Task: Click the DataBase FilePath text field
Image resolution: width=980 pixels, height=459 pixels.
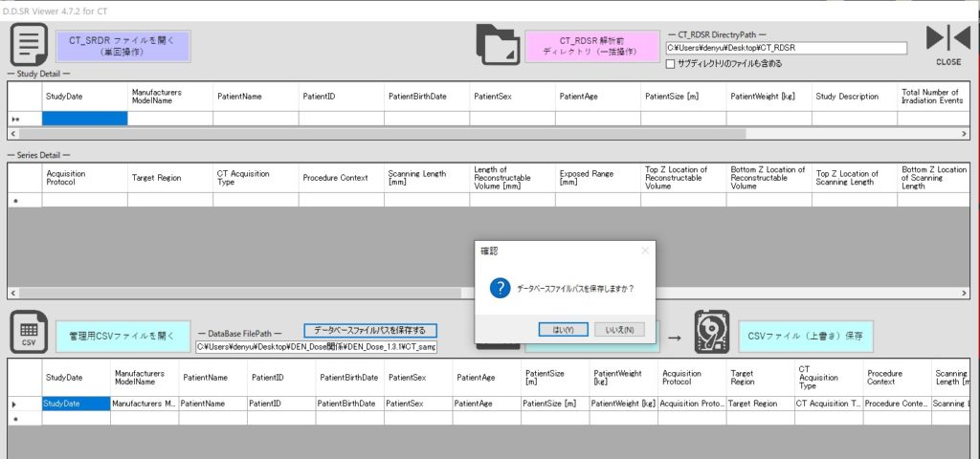Action: (x=316, y=347)
